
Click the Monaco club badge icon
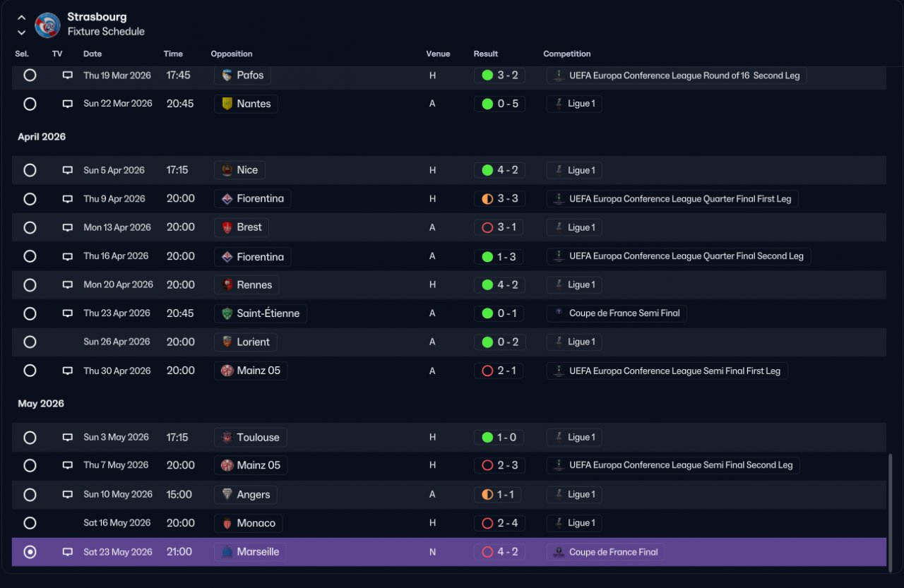[227, 523]
